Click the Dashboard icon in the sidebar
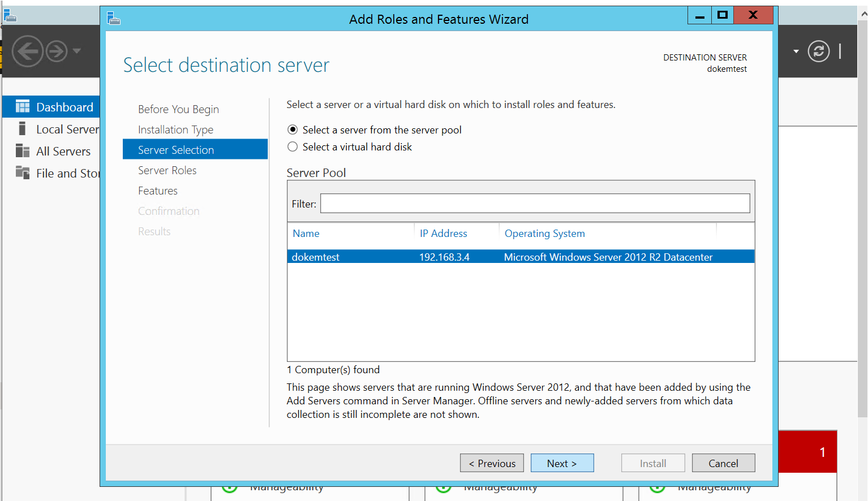Image resolution: width=868 pixels, height=501 pixels. 23,107
